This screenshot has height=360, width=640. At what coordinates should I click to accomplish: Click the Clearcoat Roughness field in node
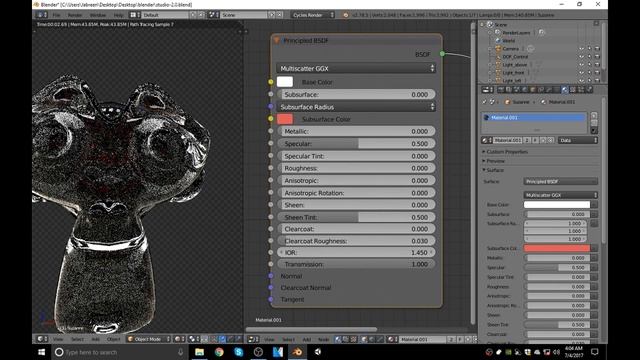(x=356, y=241)
